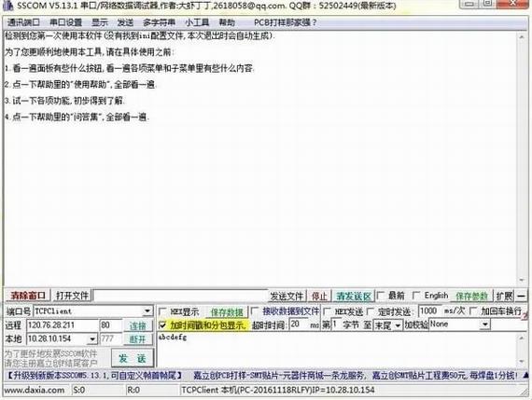
Task: Open the 串口设置 menu
Action: (66, 22)
